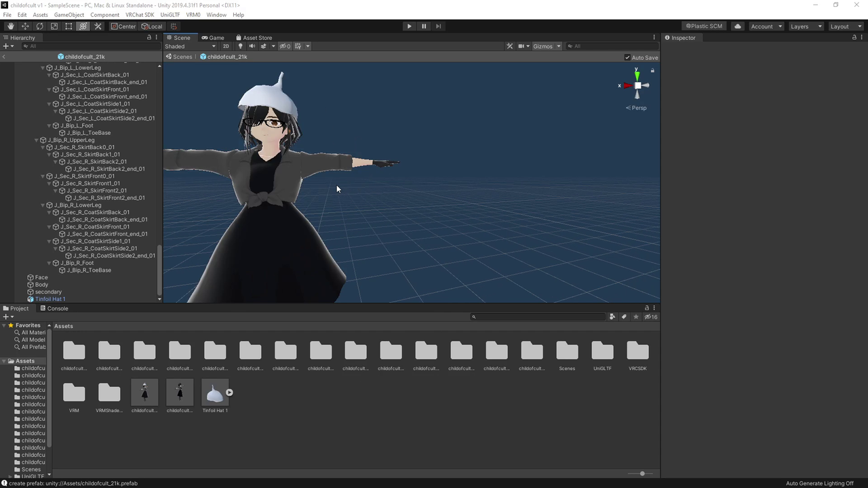Click the Plastic SCM button
The image size is (868, 488).
pyautogui.click(x=703, y=26)
